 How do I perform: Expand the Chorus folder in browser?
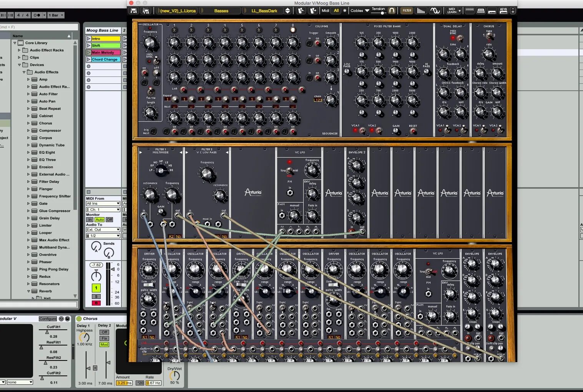tap(28, 123)
